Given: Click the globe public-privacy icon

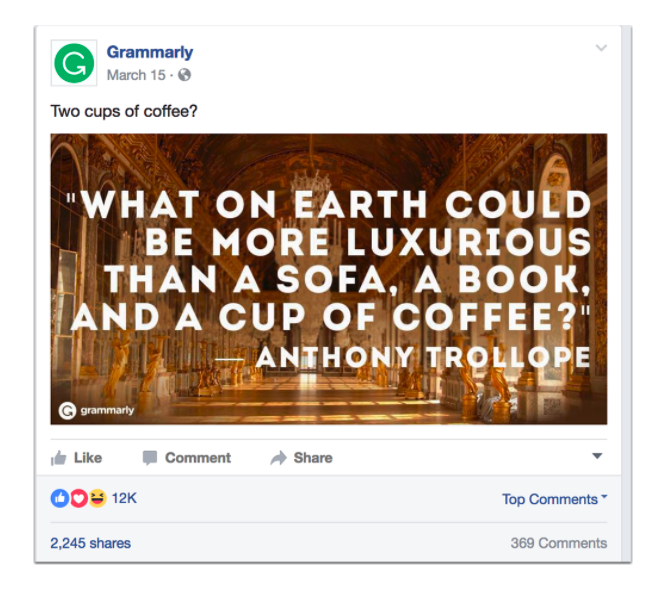Looking at the screenshot, I should [x=185, y=75].
